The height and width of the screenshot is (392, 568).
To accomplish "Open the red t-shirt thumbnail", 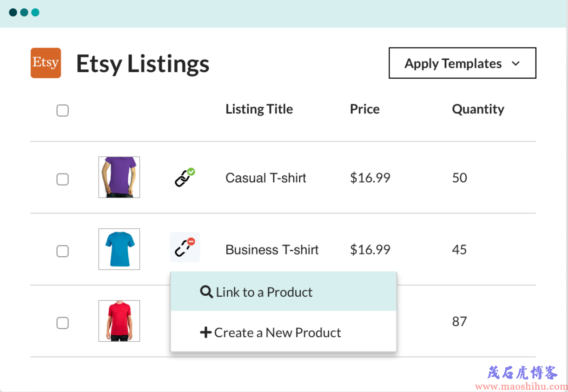I will [119, 321].
